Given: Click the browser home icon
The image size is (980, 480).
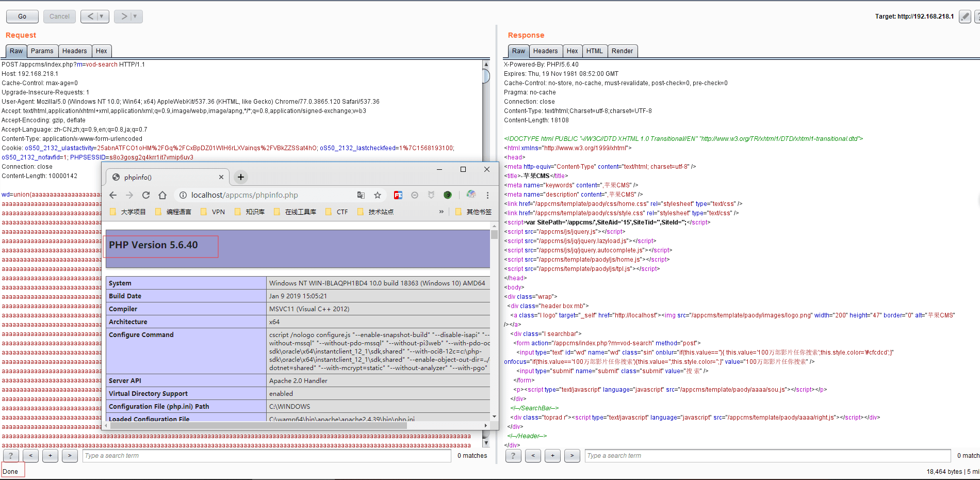Looking at the screenshot, I should click(162, 195).
